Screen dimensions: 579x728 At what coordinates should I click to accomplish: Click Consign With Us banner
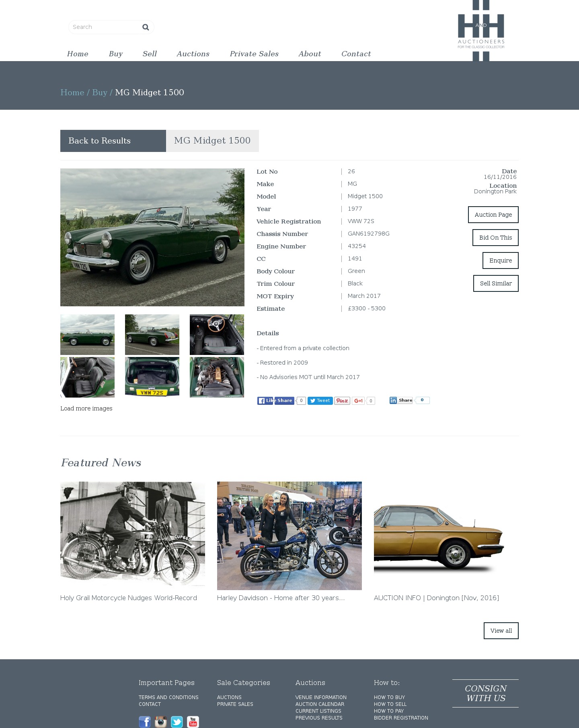485,693
